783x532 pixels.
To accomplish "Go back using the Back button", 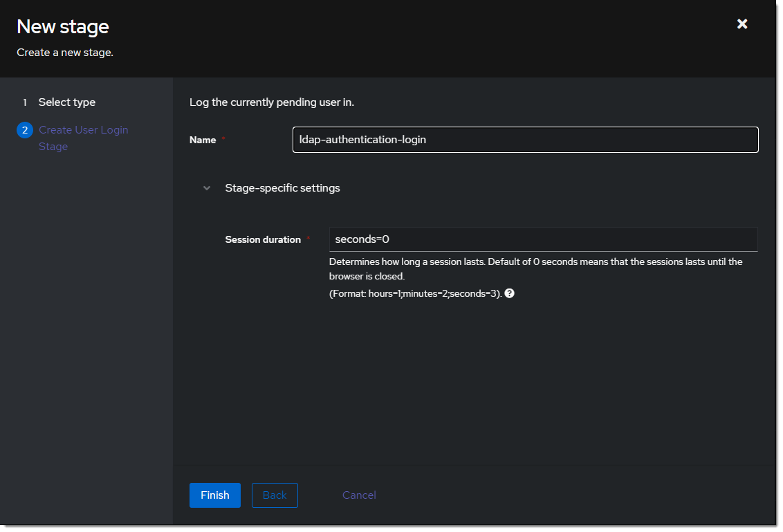I will pos(275,495).
